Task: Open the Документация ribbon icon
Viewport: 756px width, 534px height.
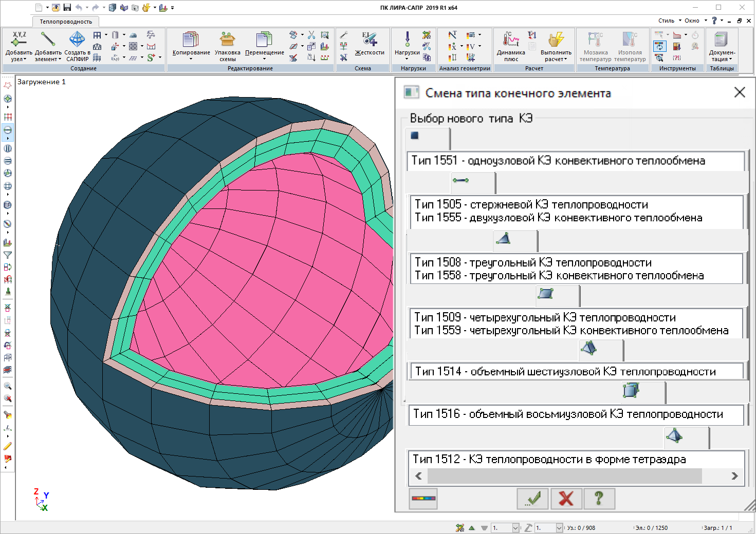Action: pos(722,40)
